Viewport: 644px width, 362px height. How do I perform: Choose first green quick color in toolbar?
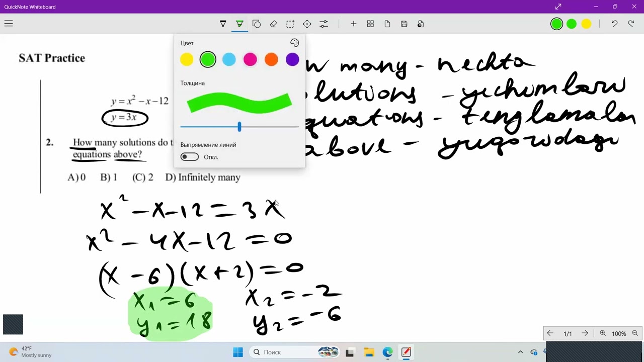tap(556, 24)
